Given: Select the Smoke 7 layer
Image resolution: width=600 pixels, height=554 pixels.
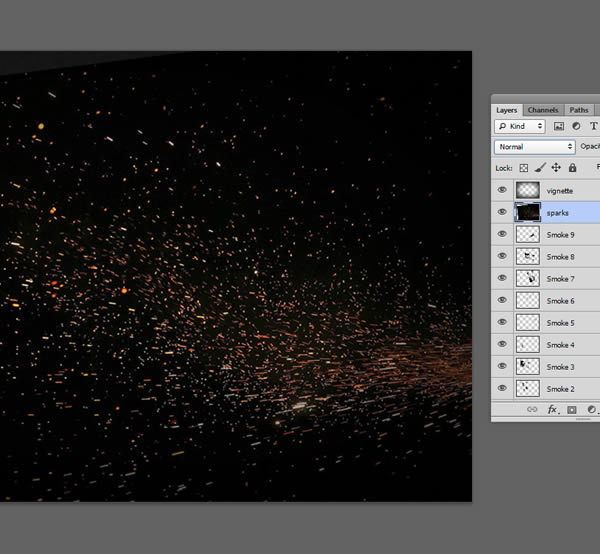Looking at the screenshot, I should 557,279.
